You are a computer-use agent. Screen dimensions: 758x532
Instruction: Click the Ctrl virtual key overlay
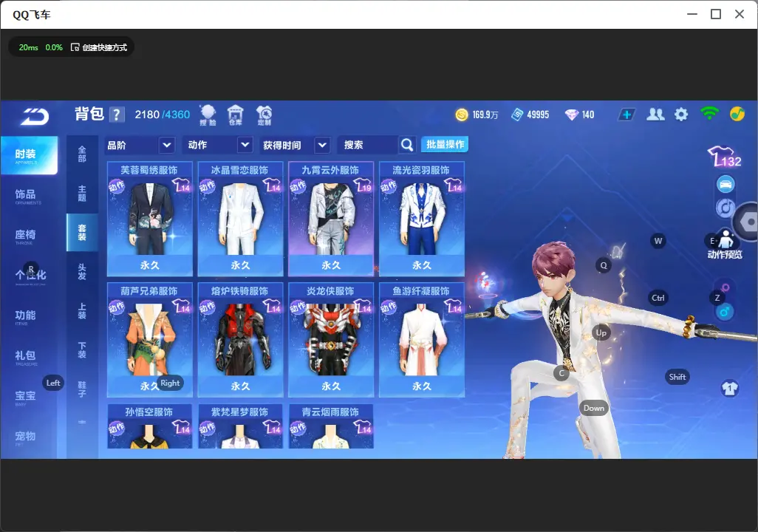[658, 298]
